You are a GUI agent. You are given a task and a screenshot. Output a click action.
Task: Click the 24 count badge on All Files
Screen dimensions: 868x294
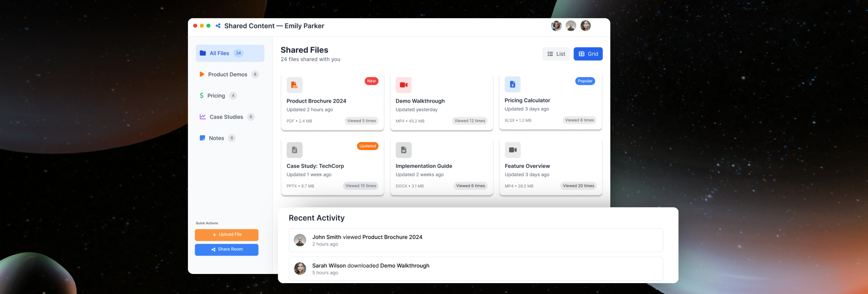tap(238, 53)
